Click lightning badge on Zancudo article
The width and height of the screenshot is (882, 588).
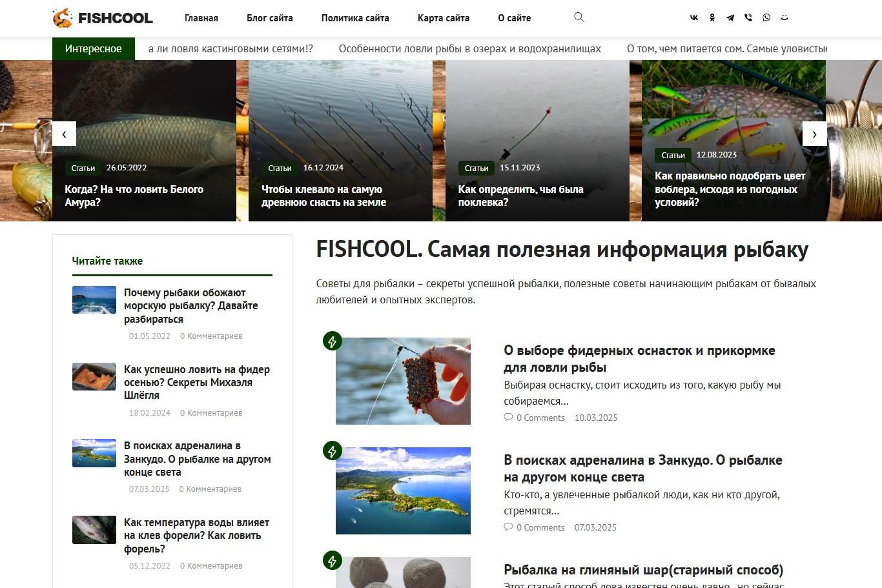pyautogui.click(x=333, y=451)
